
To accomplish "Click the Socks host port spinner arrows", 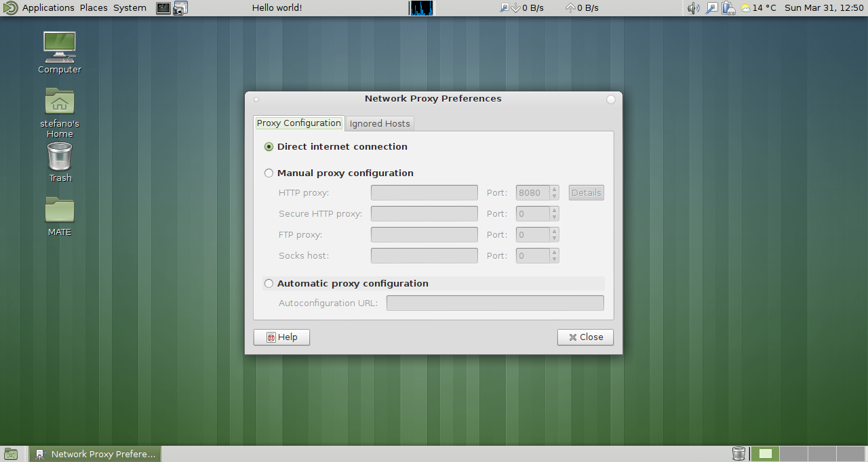I will point(554,256).
